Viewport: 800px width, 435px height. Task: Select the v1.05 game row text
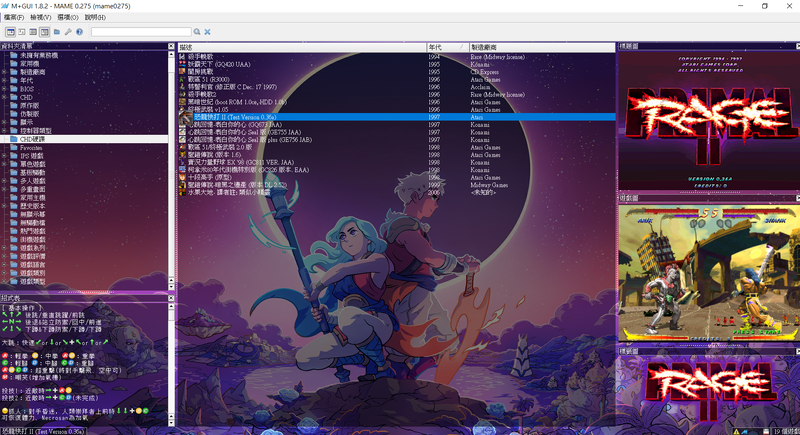(208, 110)
